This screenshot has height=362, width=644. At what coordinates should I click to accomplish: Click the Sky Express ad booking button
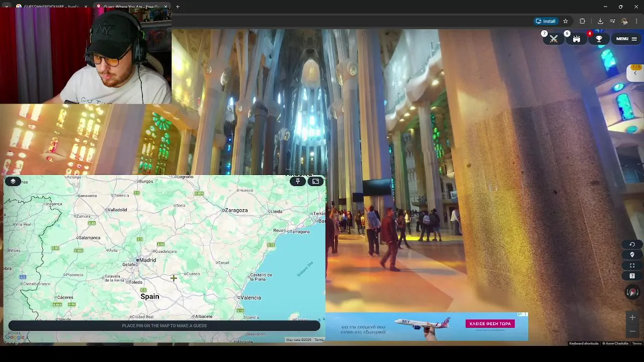[x=490, y=324]
